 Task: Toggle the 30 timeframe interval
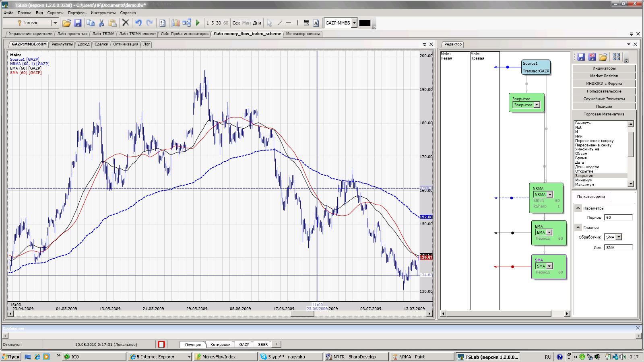point(219,23)
